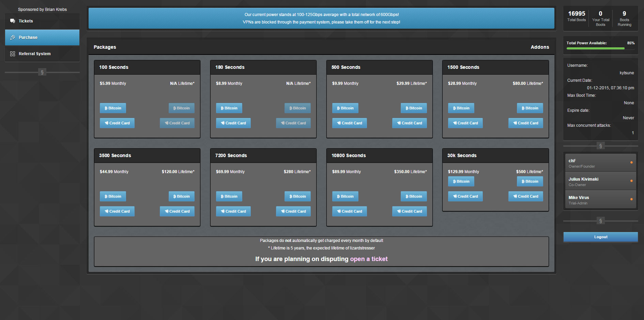Select $9.99 monthly Credit Card for 500 Seconds
644x320 pixels.
[350, 123]
